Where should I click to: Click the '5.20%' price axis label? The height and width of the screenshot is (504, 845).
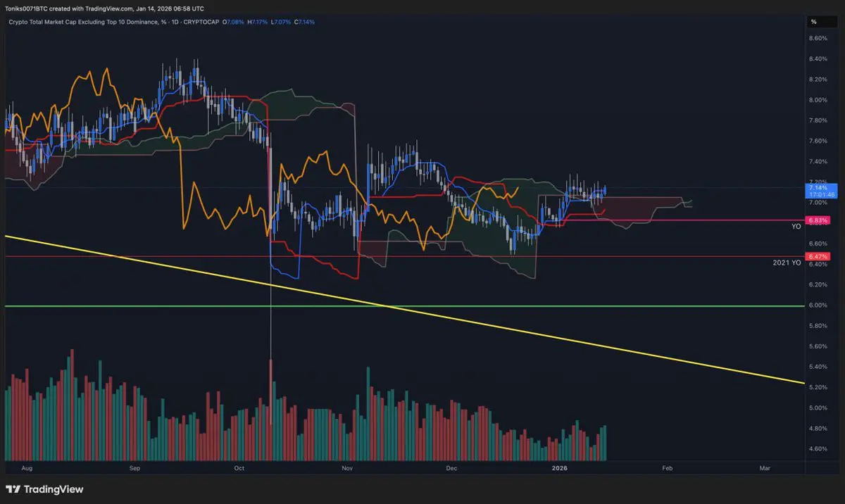pyautogui.click(x=818, y=388)
